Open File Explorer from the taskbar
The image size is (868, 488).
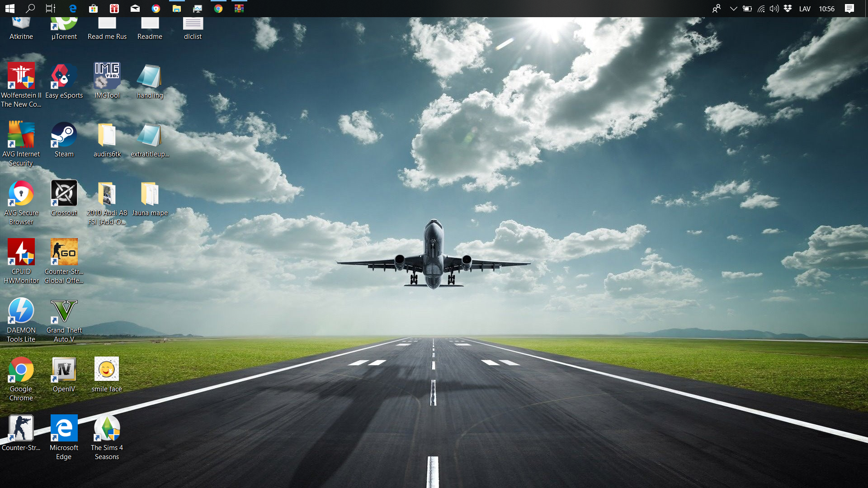pyautogui.click(x=176, y=9)
